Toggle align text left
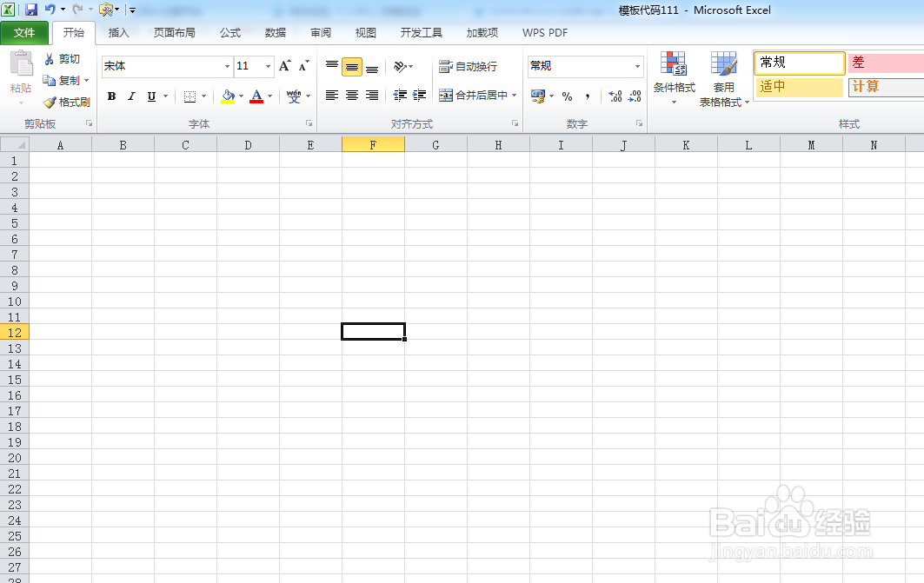This screenshot has width=924, height=583. point(332,95)
